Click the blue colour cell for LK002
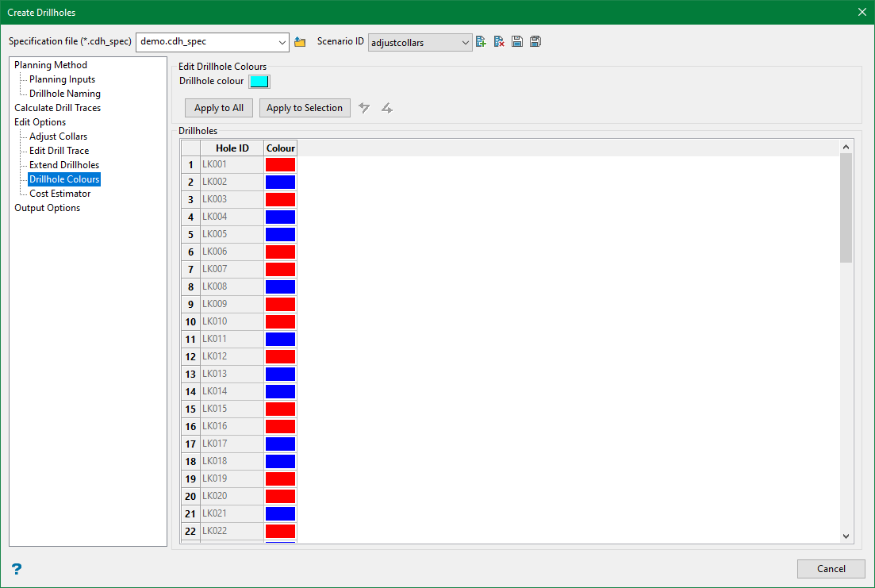Image resolution: width=875 pixels, height=588 pixels. [x=280, y=182]
